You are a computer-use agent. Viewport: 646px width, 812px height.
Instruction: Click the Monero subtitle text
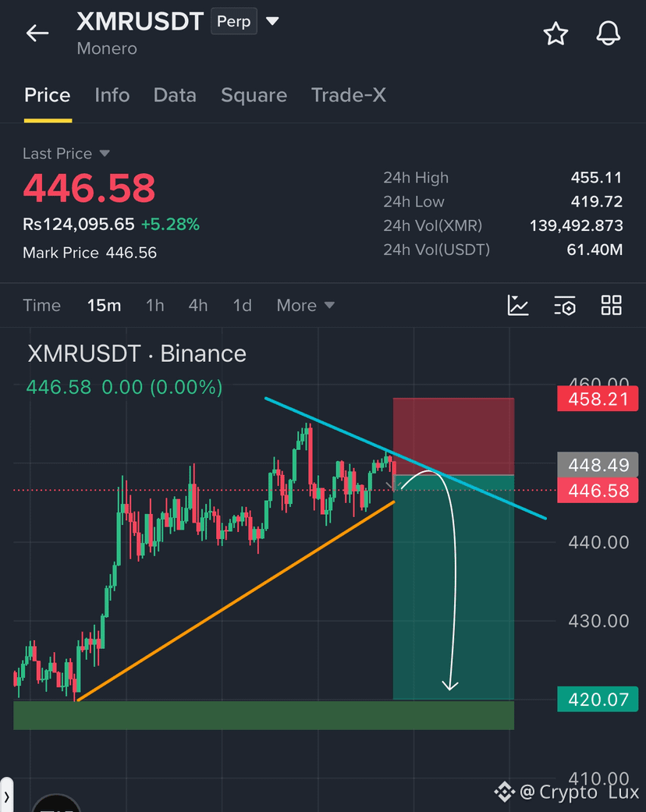click(107, 48)
